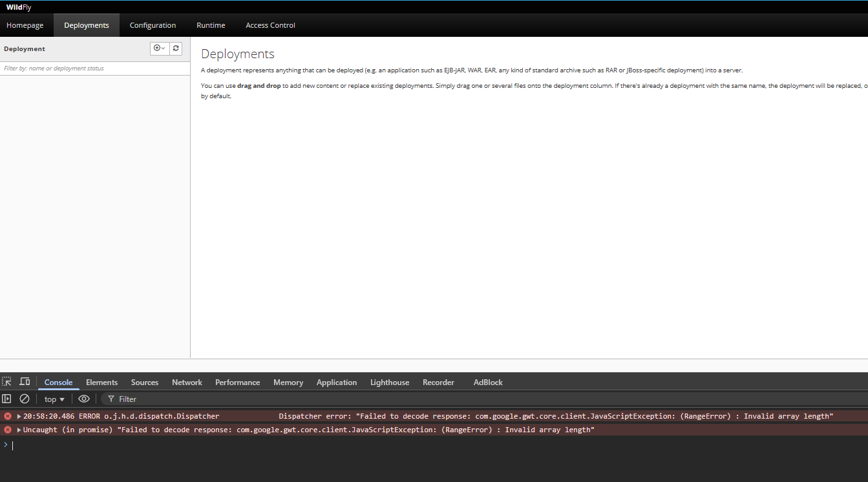868x482 pixels.
Task: Focus the deployment name filter field
Action: pyautogui.click(x=95, y=68)
